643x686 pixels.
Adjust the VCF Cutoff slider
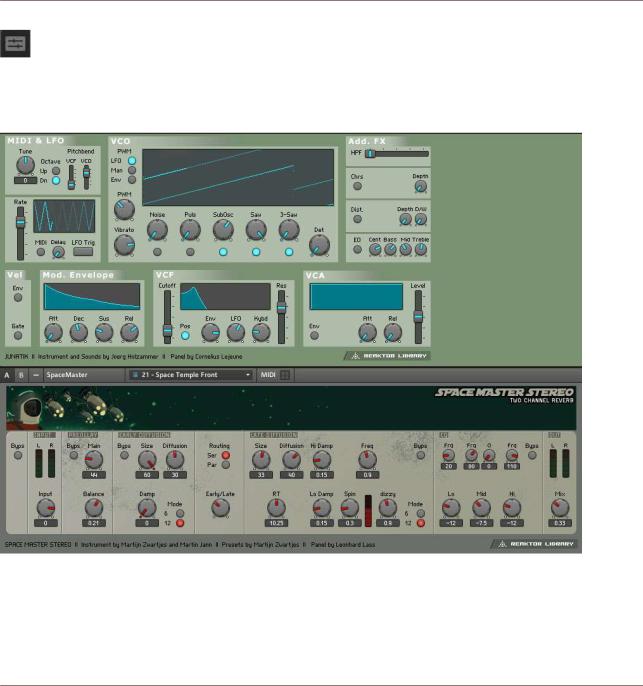pyautogui.click(x=167, y=317)
